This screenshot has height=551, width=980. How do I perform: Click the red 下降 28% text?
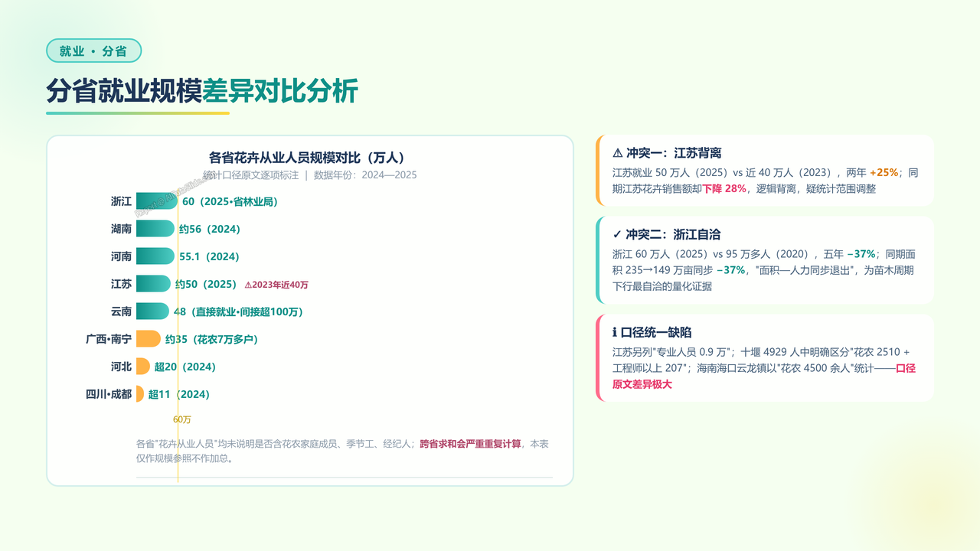pos(724,188)
